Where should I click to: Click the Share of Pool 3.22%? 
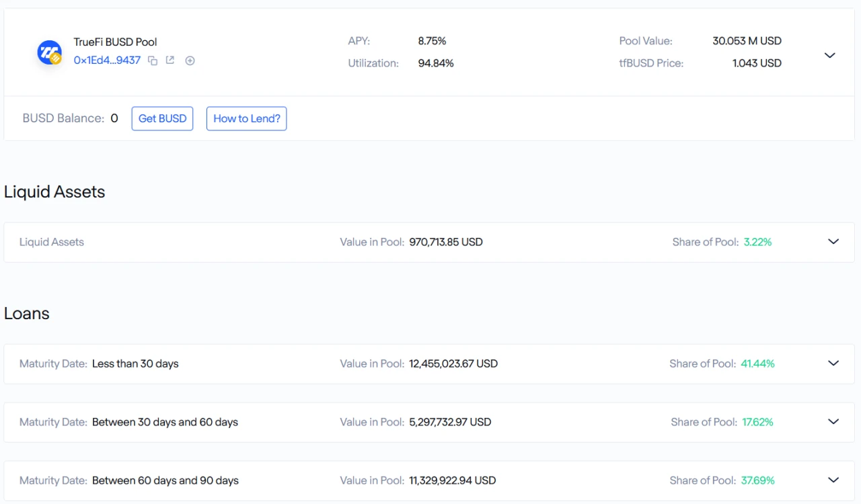[757, 242]
